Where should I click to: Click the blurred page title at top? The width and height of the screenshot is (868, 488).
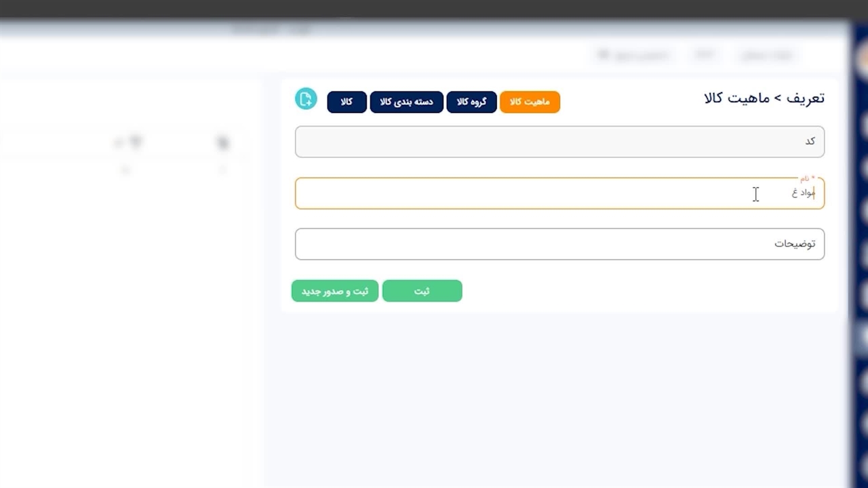271,29
